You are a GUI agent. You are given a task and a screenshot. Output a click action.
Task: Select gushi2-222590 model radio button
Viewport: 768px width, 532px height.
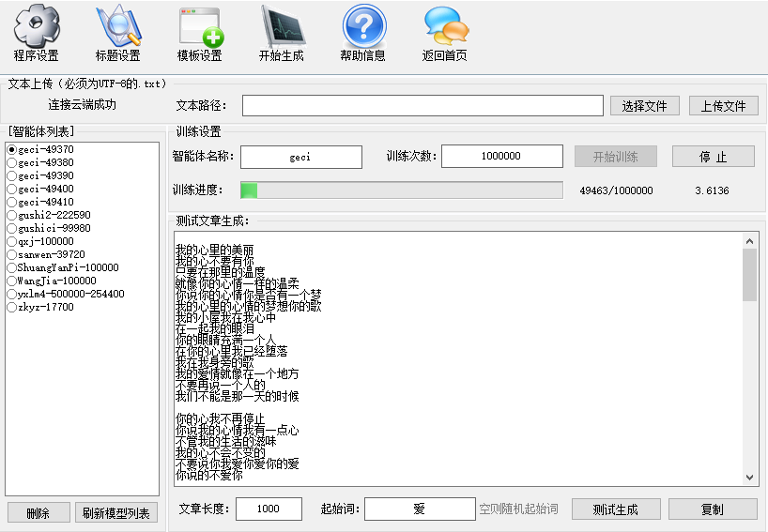[12, 215]
